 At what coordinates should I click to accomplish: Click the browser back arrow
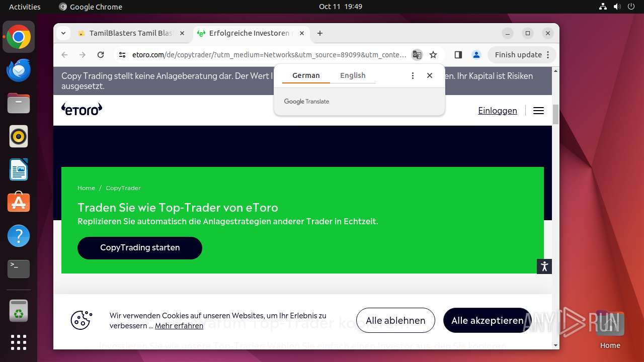pos(64,55)
